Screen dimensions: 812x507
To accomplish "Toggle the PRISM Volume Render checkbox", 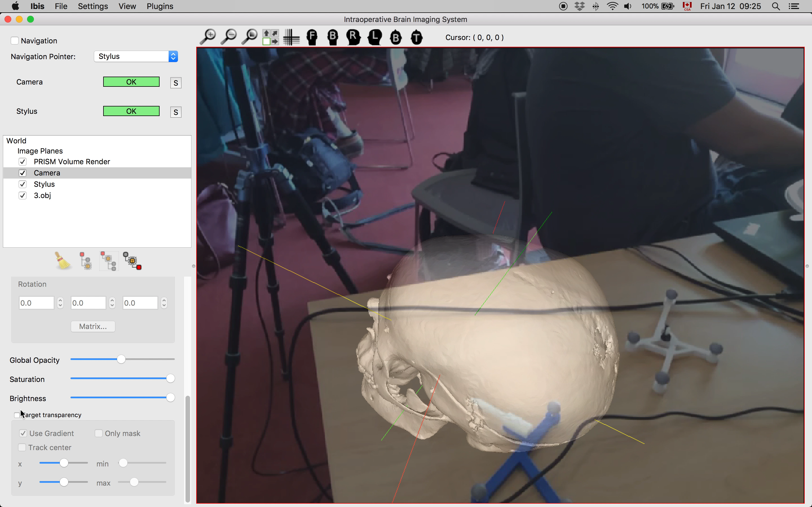I will tap(23, 161).
